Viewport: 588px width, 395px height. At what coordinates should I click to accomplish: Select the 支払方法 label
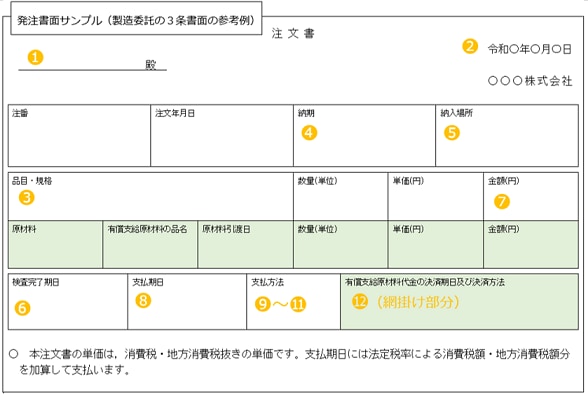[x=267, y=282]
